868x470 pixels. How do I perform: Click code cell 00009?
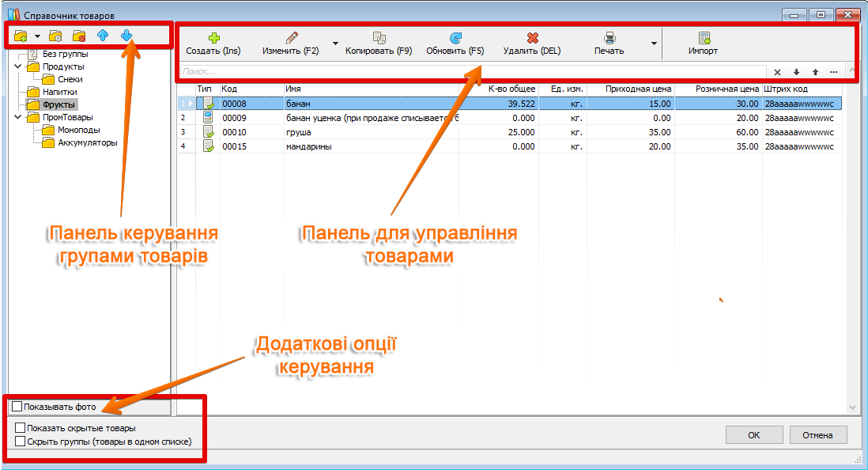[252, 118]
